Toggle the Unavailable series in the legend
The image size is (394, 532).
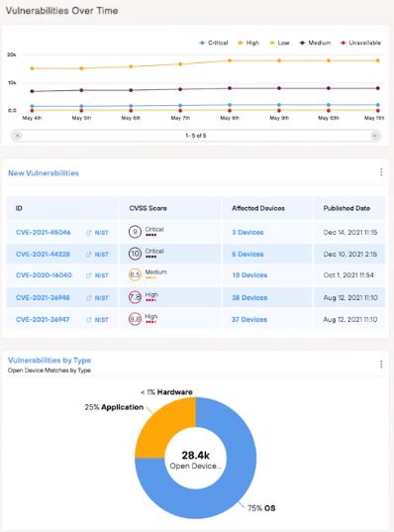[x=360, y=43]
